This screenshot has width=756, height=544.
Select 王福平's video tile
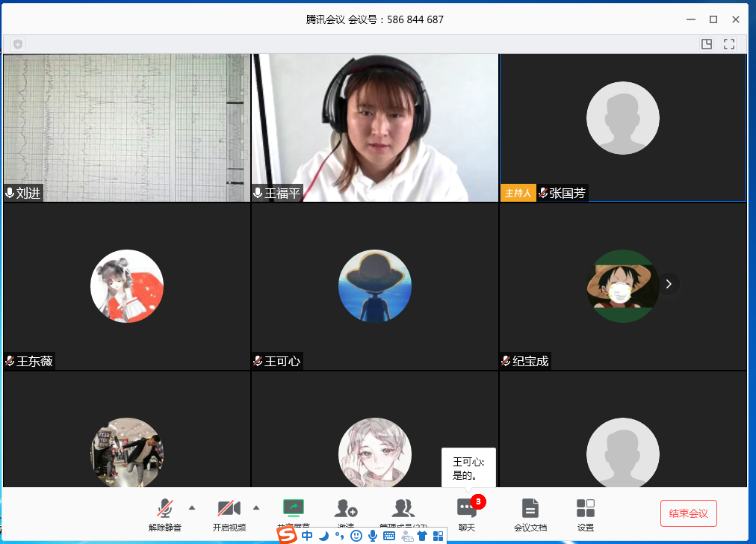374,127
